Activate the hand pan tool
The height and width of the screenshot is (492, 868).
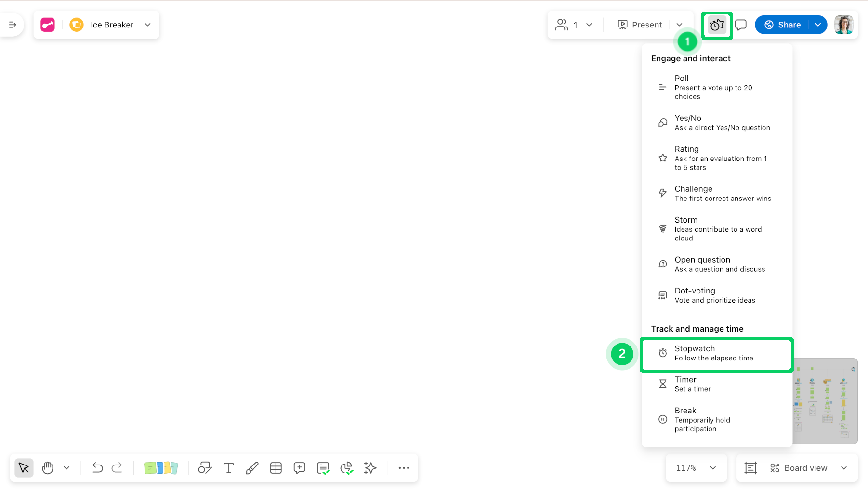(48, 467)
